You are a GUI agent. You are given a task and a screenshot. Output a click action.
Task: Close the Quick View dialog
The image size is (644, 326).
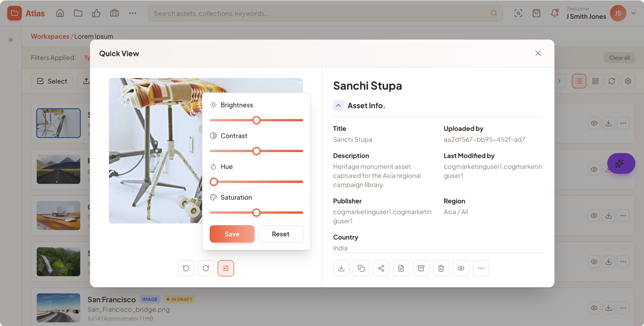click(538, 53)
